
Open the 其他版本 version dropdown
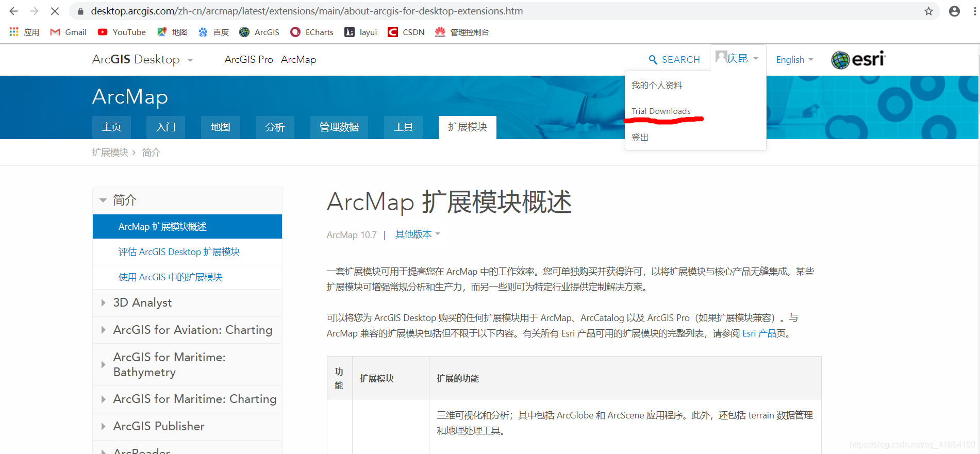click(x=418, y=234)
